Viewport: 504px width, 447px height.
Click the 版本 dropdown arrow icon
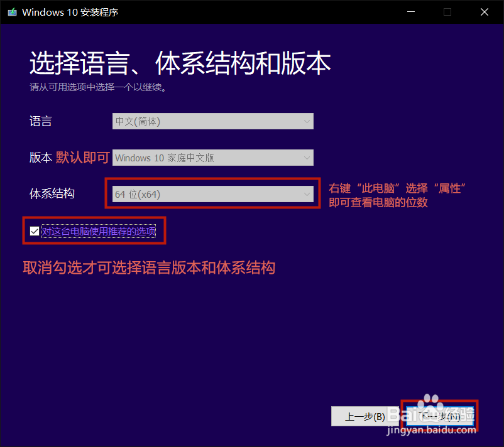[307, 158]
